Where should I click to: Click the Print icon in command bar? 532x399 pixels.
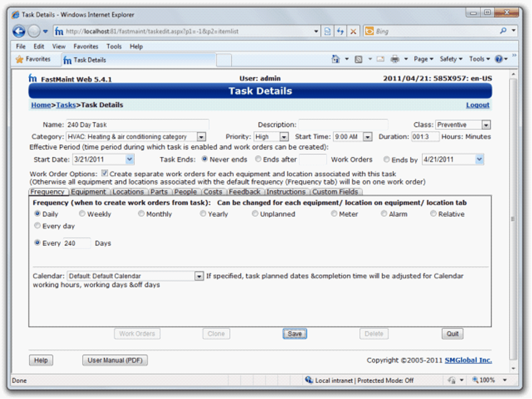click(395, 59)
